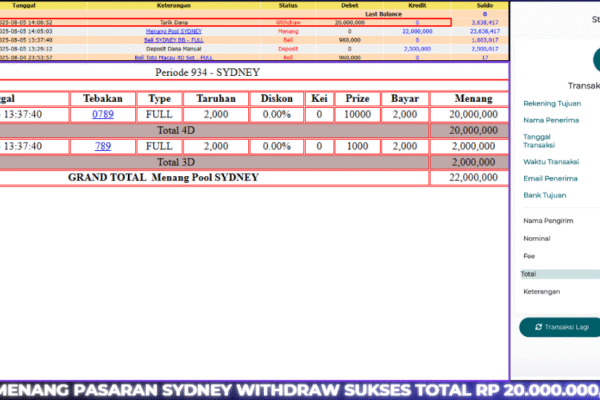This screenshot has width=600, height=400.
Task: Click the Withdraw status text
Action: coord(288,23)
